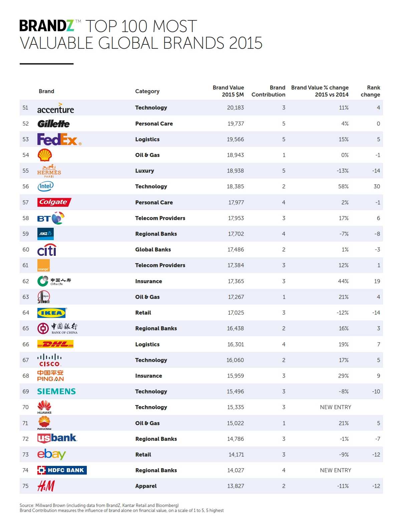Click the BrandZ title logo
Viewport: 404px width, 532px height.
tap(47, 26)
